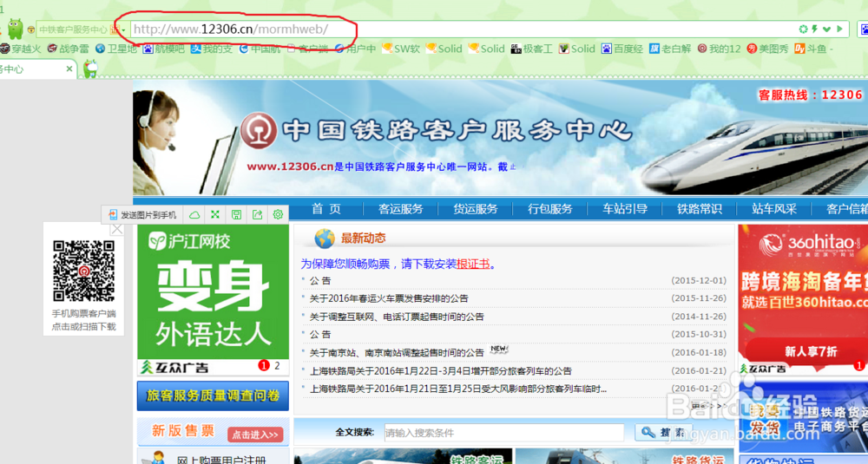This screenshot has height=464, width=868.
Task: Open 关于调整互联网、电话订票起售时间的公告
Action: [397, 317]
